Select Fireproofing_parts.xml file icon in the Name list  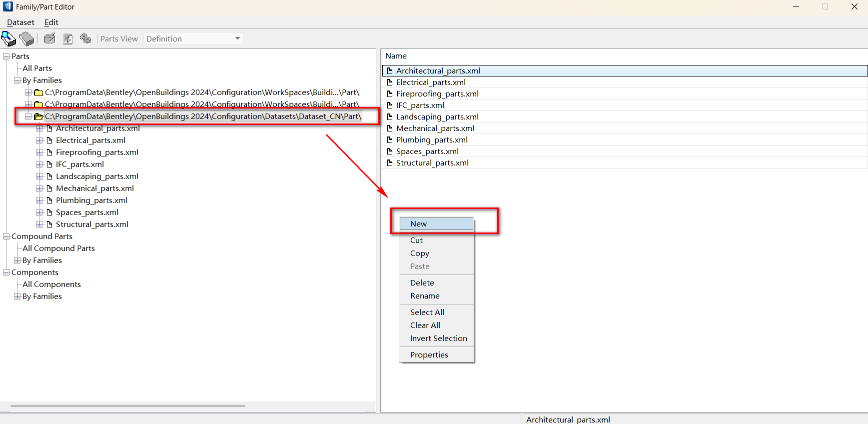point(390,94)
